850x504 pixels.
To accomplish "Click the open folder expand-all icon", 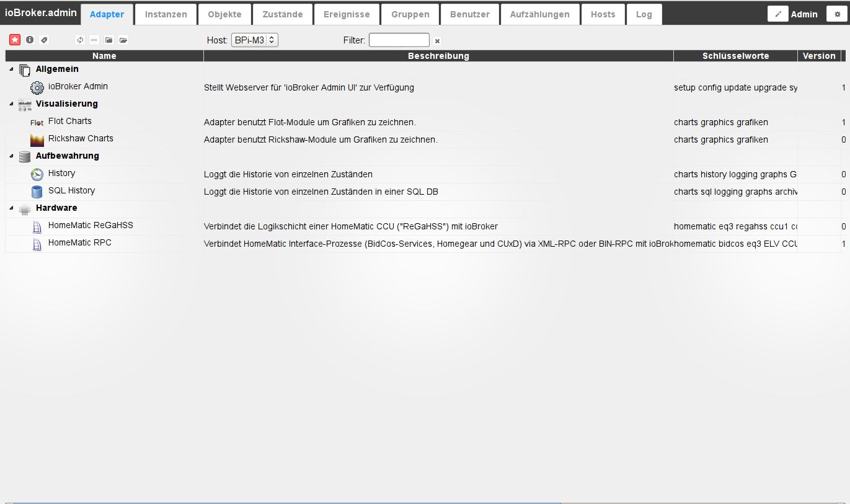I will coord(123,40).
